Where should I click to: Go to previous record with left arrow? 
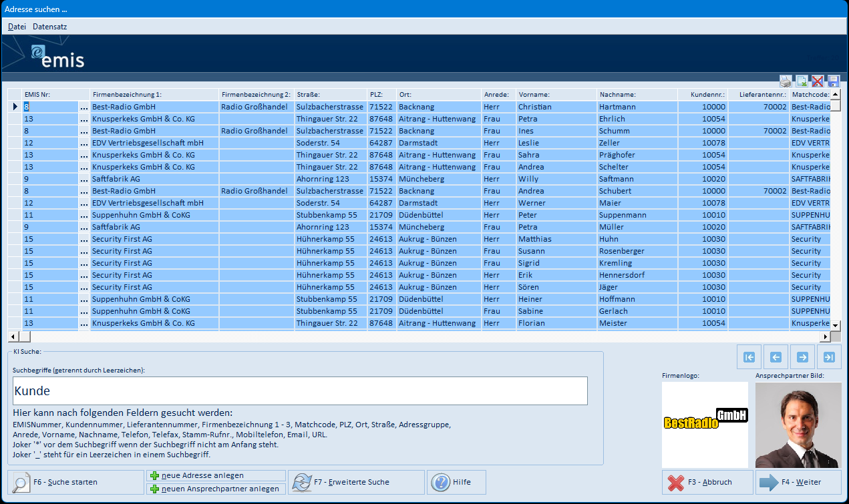coord(776,357)
